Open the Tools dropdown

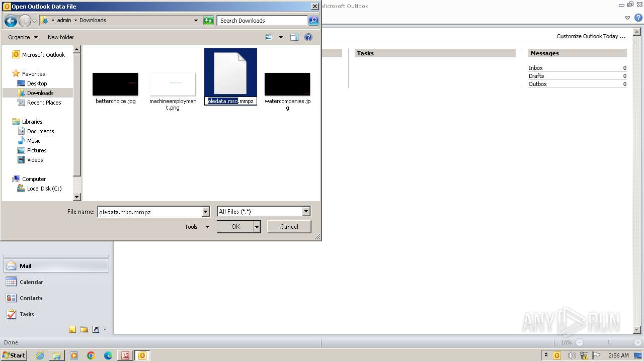[x=197, y=227]
